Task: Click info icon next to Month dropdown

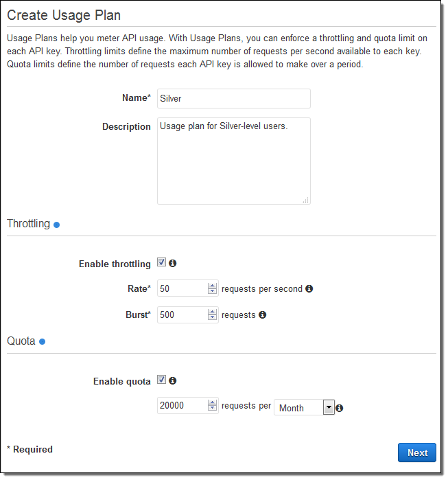Action: 340,408
